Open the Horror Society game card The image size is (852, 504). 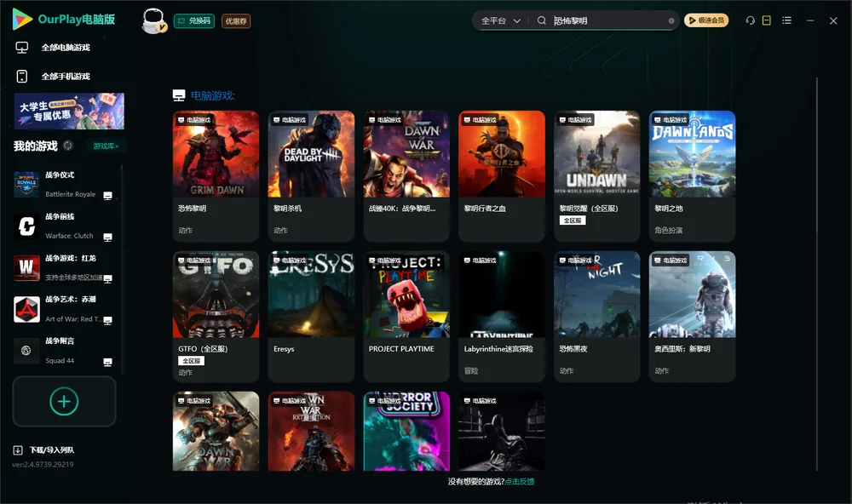click(406, 432)
